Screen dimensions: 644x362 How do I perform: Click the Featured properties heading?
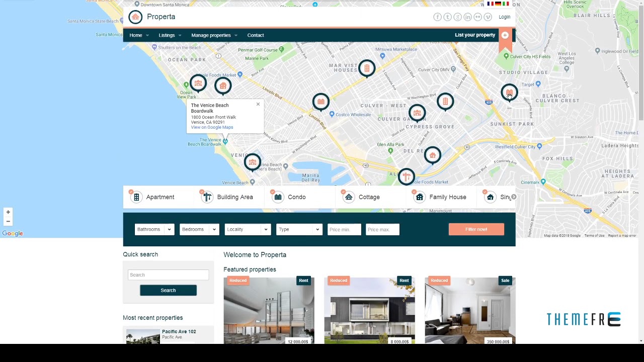[250, 269]
